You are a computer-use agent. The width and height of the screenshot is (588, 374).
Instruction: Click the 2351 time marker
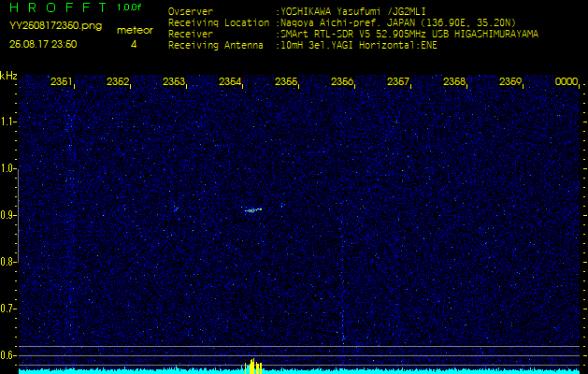61,81
